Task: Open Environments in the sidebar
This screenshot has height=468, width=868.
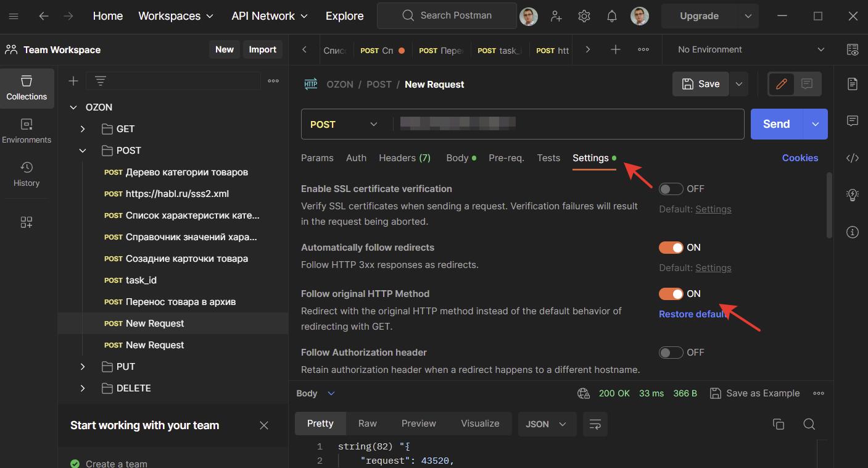Action: (27, 131)
